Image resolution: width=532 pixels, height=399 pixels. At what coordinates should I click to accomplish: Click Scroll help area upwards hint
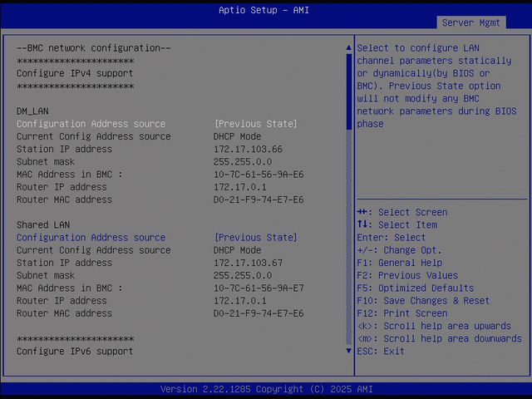point(434,326)
